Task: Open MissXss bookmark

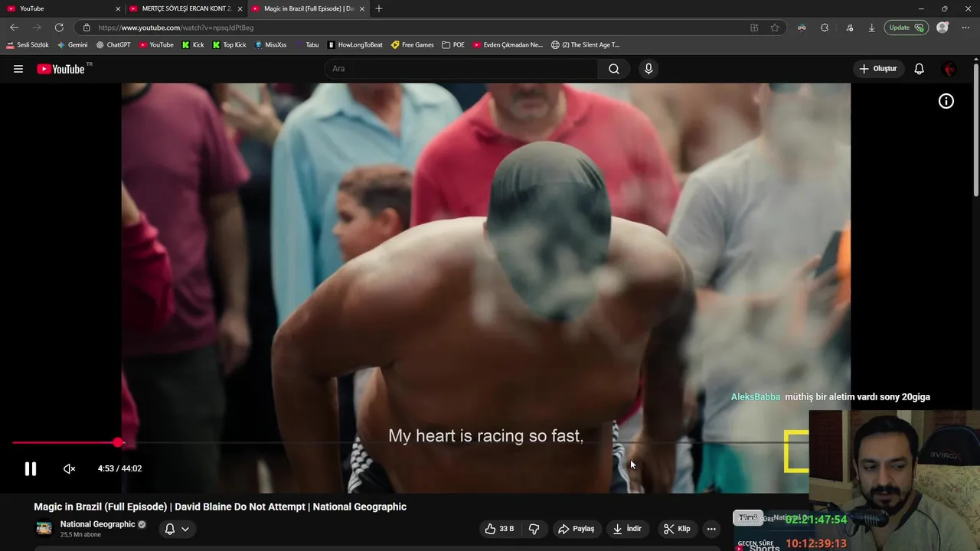Action: point(271,45)
